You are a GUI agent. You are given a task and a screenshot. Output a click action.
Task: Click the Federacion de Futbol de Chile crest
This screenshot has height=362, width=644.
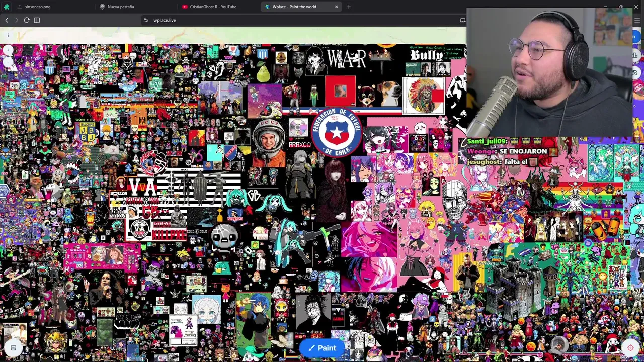pyautogui.click(x=337, y=132)
